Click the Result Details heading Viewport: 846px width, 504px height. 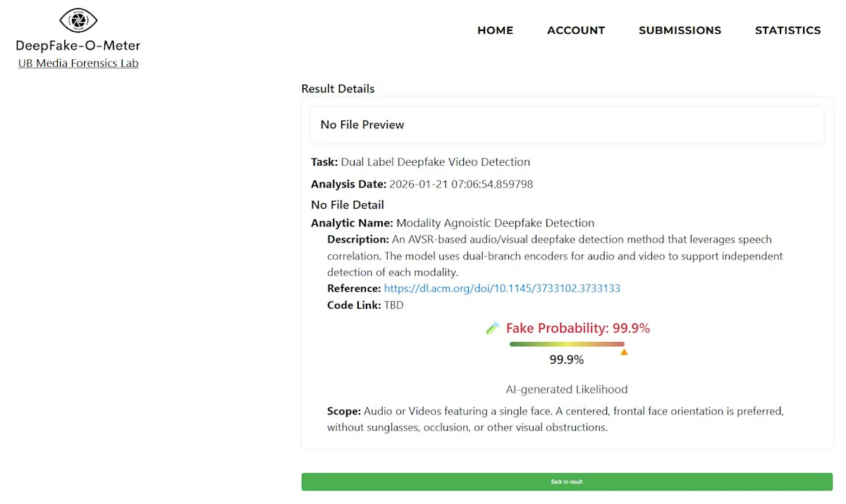point(338,89)
